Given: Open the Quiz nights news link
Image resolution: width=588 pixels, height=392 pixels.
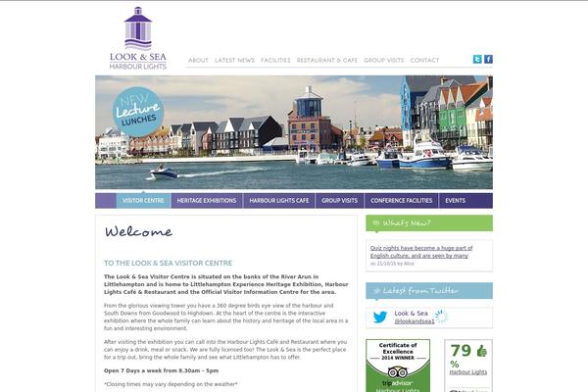Looking at the screenshot, I should 421,252.
